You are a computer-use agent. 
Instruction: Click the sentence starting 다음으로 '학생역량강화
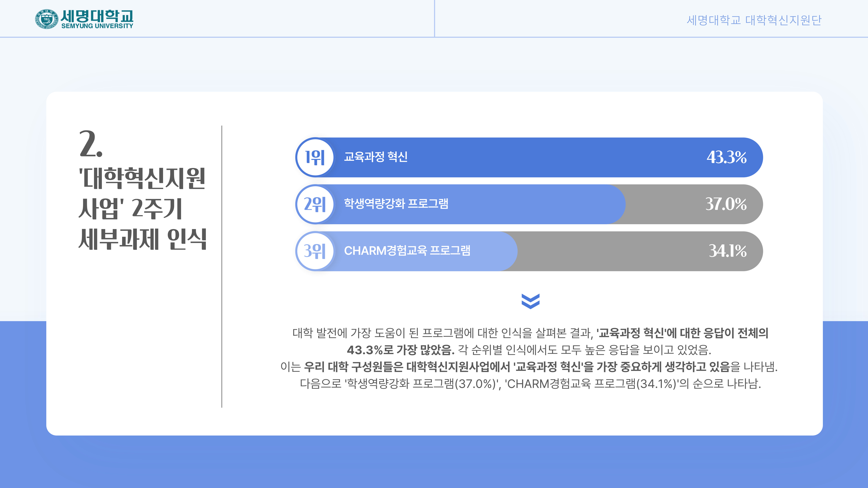point(530,384)
